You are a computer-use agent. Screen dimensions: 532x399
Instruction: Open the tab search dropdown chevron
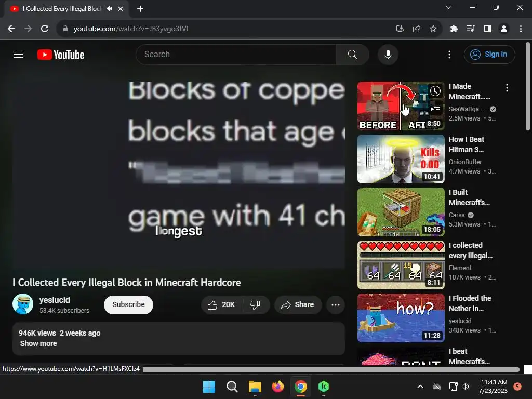click(x=448, y=7)
